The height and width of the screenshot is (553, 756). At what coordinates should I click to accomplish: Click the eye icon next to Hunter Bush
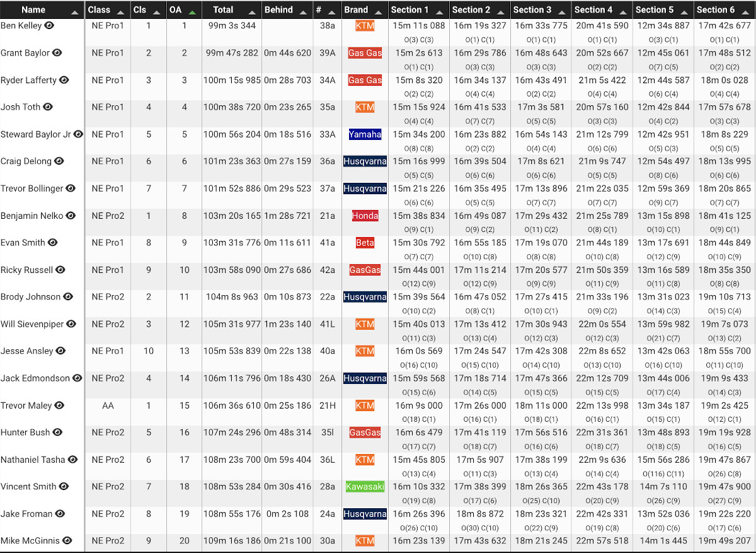[x=57, y=433]
